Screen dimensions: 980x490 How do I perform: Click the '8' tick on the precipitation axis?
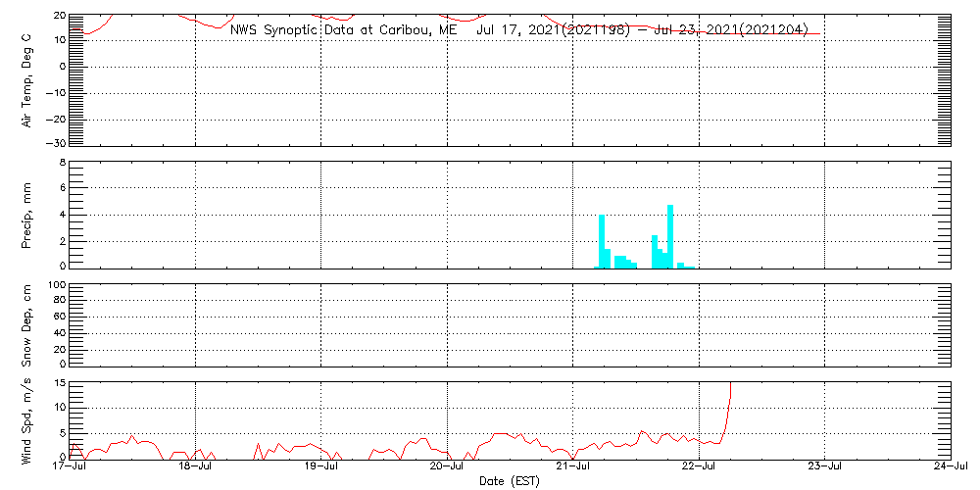[63, 163]
